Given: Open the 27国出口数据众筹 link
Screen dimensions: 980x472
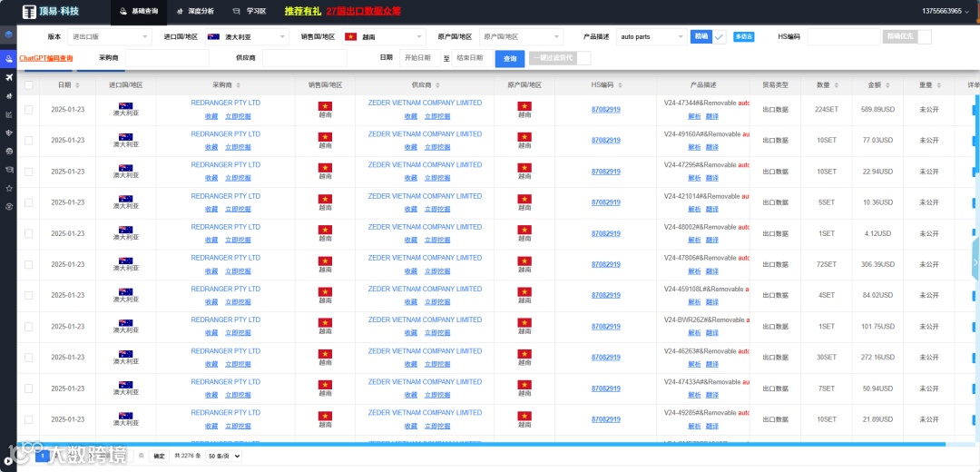Looking at the screenshot, I should (363, 11).
